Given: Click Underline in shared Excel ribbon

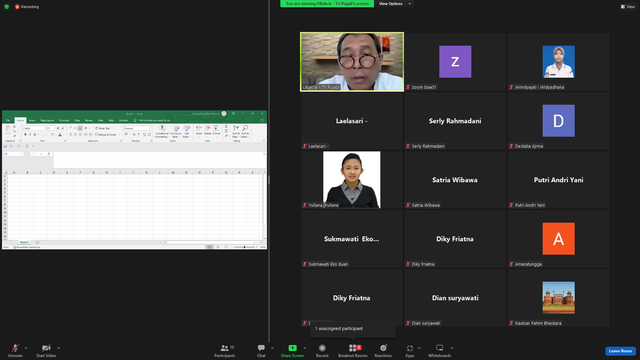Looking at the screenshot, I should tap(35, 134).
